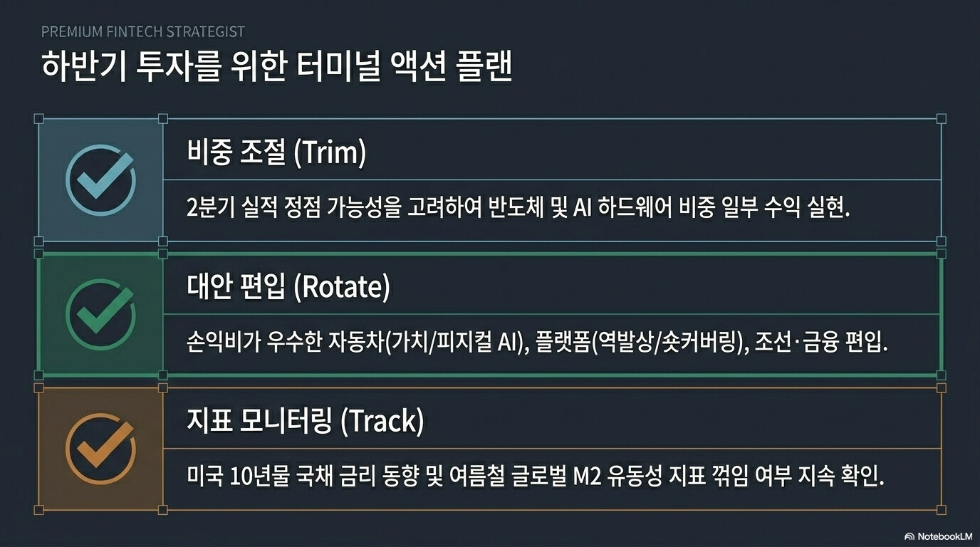Viewport: 980px width, 547px height.
Task: Select the 대안 편입 (Rotate) heading
Action: [x=288, y=287]
